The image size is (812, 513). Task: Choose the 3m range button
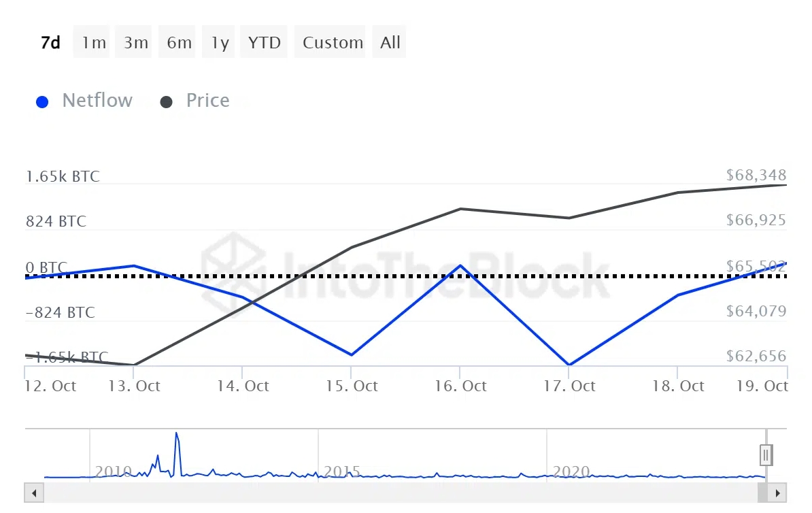[136, 42]
